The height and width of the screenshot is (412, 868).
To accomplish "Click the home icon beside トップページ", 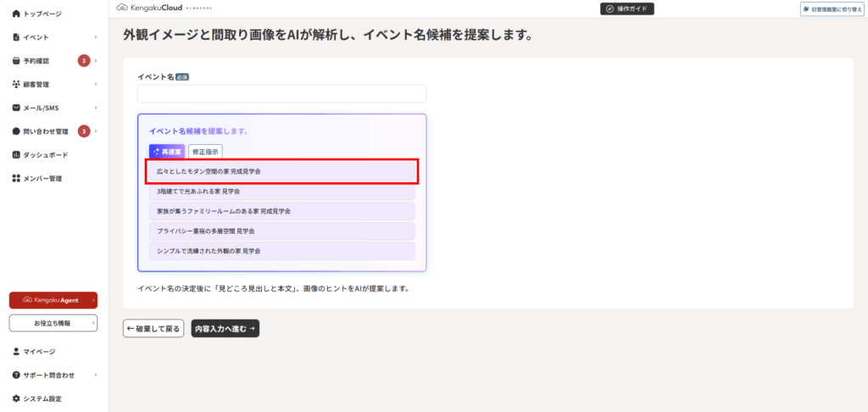I will point(16,14).
